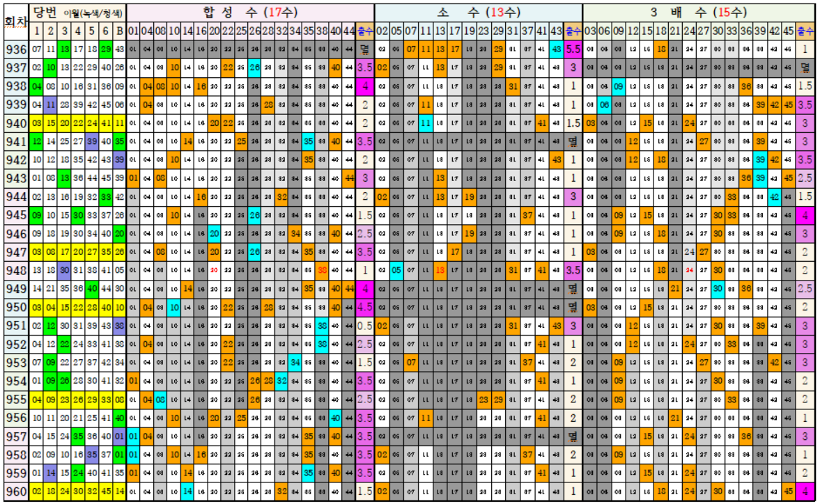Screen dimensions: 820x504
Task: Click round number 936 row label
Action: (14, 49)
